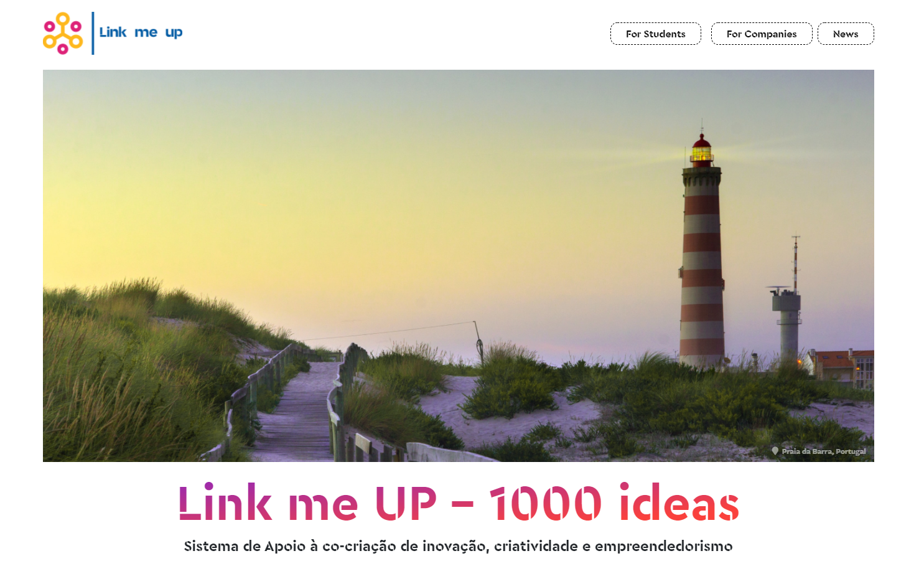Viewport: 924px width, 561px height.
Task: Click the "Link me up" logo text
Action: (x=141, y=32)
